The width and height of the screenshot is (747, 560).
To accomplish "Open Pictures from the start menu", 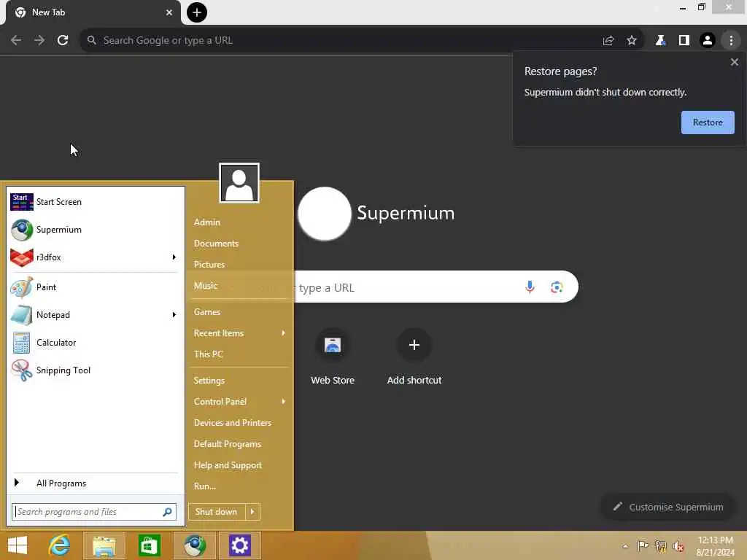I will (209, 264).
